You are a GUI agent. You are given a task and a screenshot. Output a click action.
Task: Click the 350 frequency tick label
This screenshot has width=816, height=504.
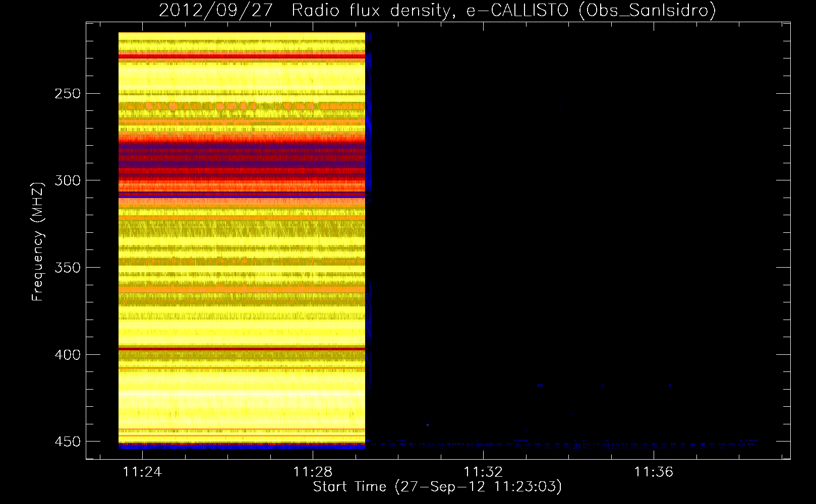point(68,268)
